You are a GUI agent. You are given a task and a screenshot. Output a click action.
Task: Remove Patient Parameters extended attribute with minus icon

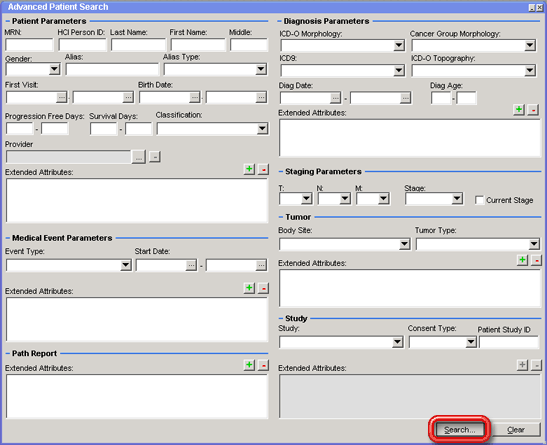coord(263,169)
